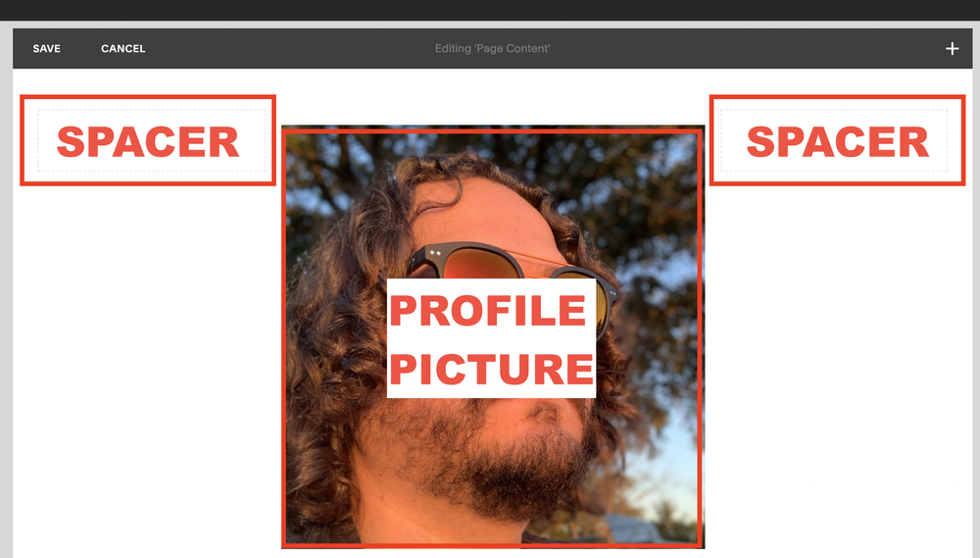Click the word PROFILE on the image
The image size is (980, 558).
pos(488,310)
